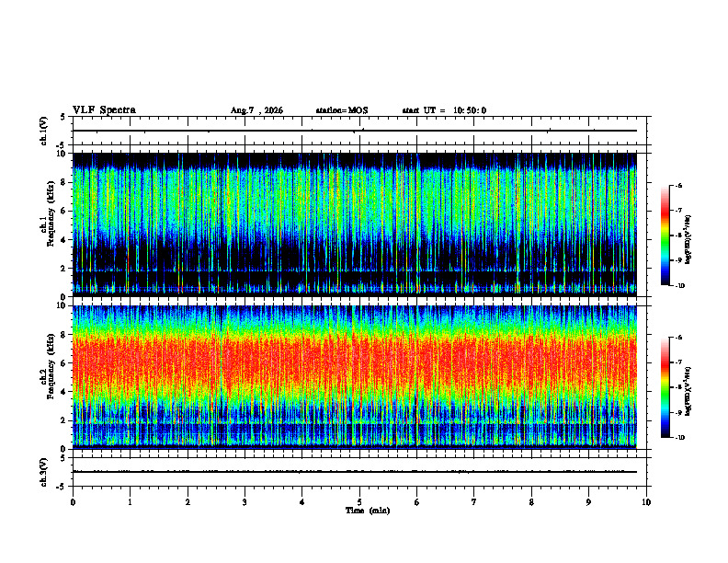Click the "Time (min)" axis label

[368, 511]
